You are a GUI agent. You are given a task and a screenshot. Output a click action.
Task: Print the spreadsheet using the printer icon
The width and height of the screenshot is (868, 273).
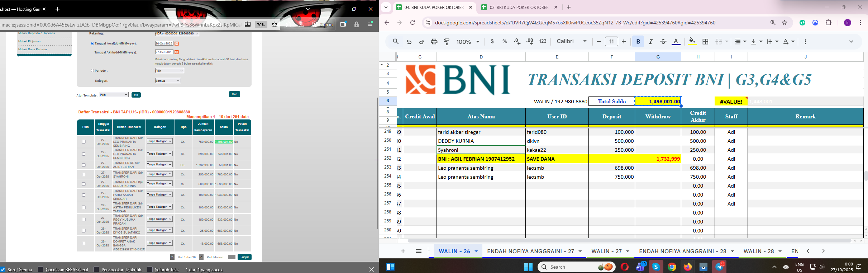434,42
